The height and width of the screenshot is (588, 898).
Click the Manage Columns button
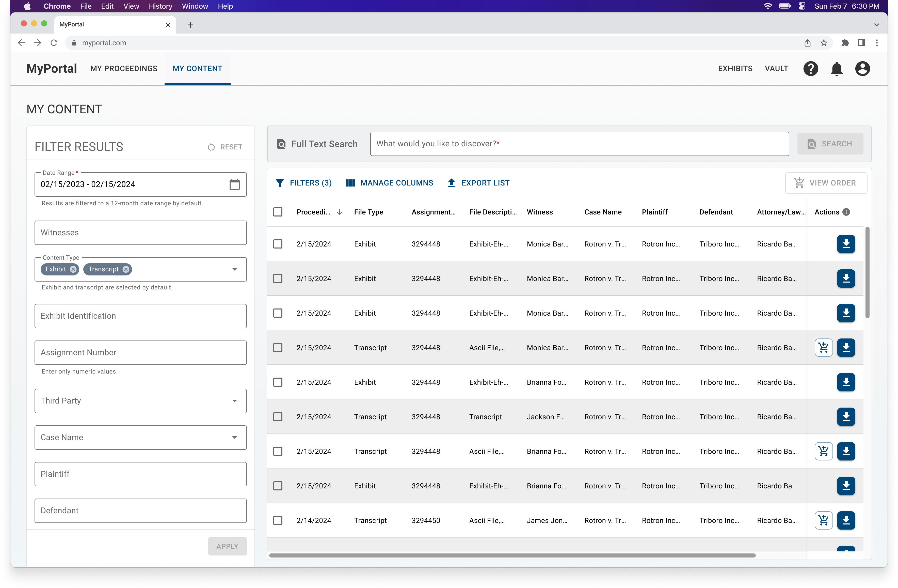(x=389, y=183)
